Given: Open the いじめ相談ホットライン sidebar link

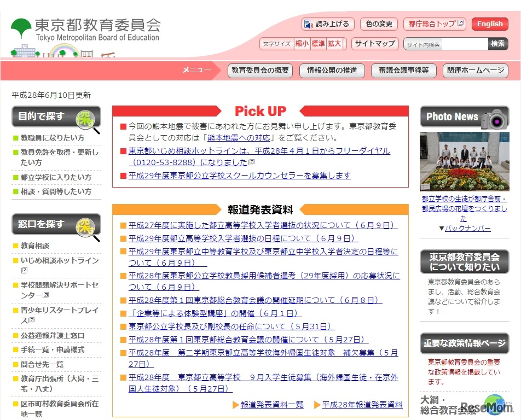Looking at the screenshot, I should [60, 261].
